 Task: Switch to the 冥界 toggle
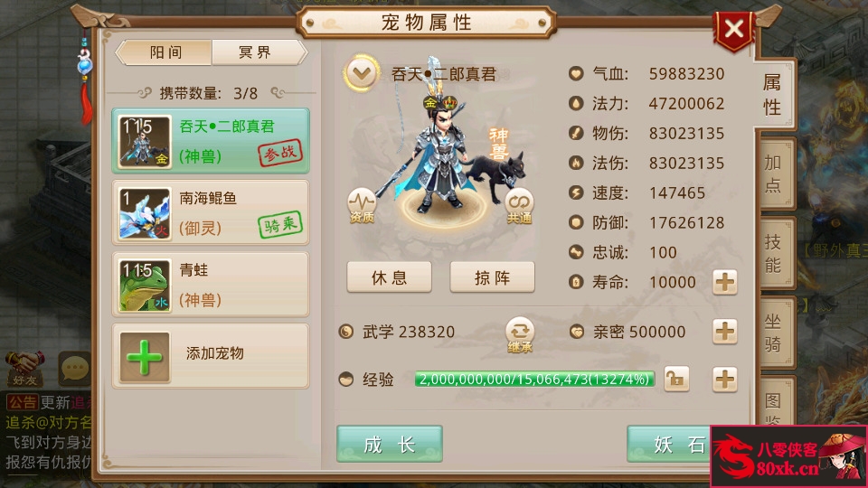tap(258, 52)
